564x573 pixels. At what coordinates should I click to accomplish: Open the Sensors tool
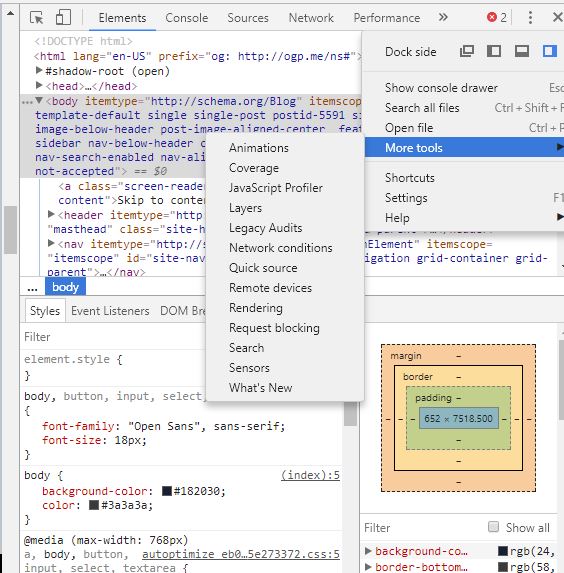(285, 368)
